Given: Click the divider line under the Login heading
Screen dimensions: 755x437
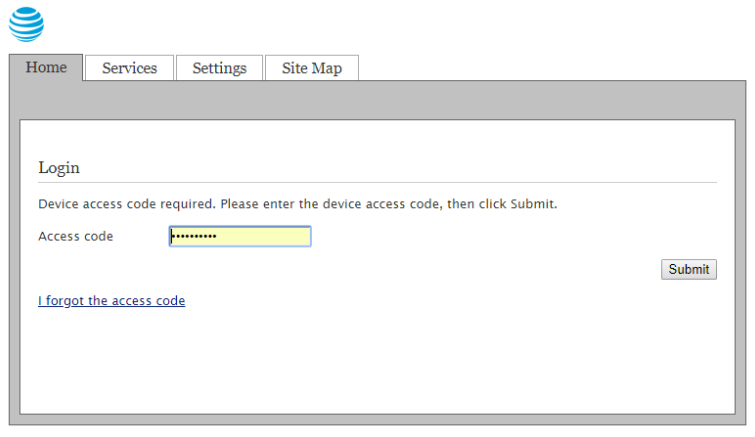Looking at the screenshot, I should click(x=378, y=182).
